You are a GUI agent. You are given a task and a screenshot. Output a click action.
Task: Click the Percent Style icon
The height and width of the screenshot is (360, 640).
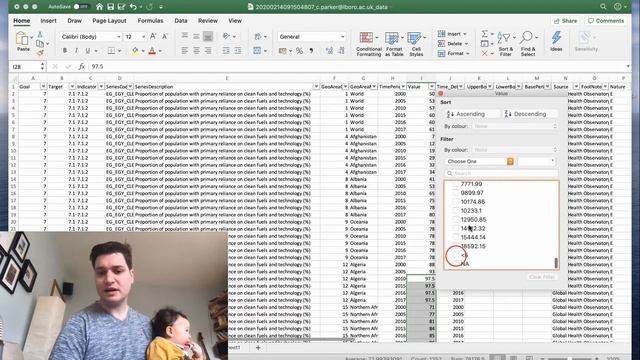click(x=300, y=51)
